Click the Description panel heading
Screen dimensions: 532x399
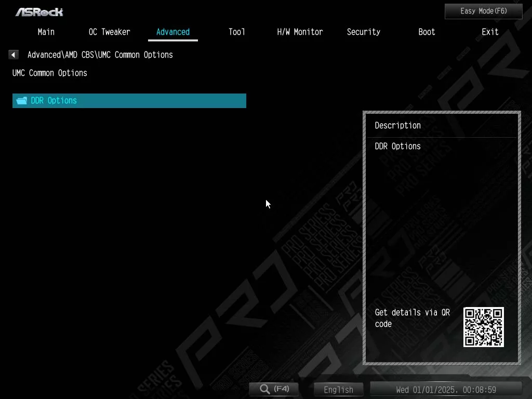(x=397, y=125)
